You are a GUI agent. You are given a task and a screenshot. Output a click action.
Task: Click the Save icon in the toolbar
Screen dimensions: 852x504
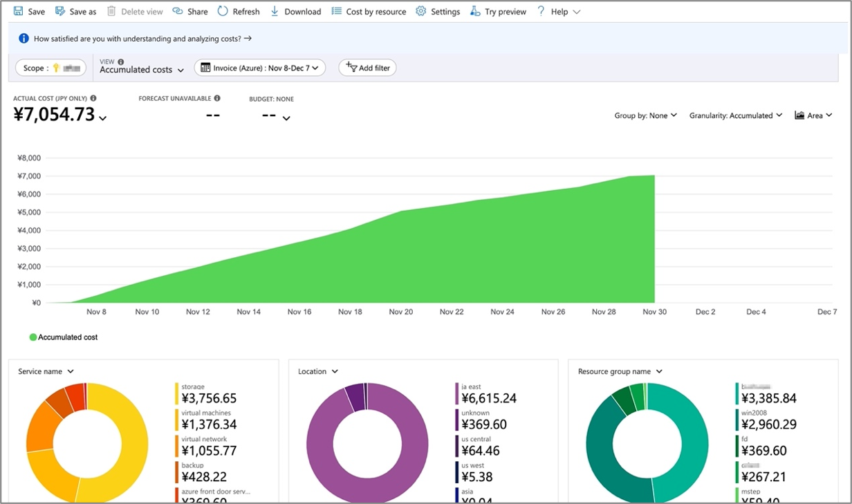click(x=19, y=11)
